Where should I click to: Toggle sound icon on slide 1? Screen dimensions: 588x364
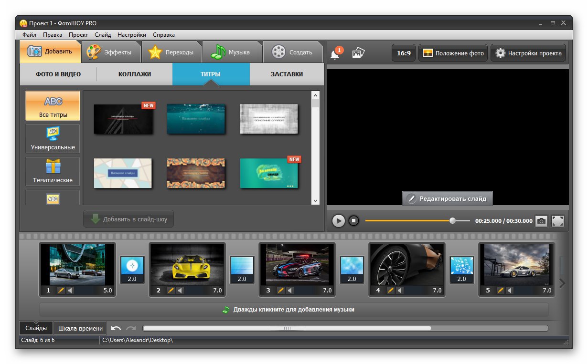[70, 290]
